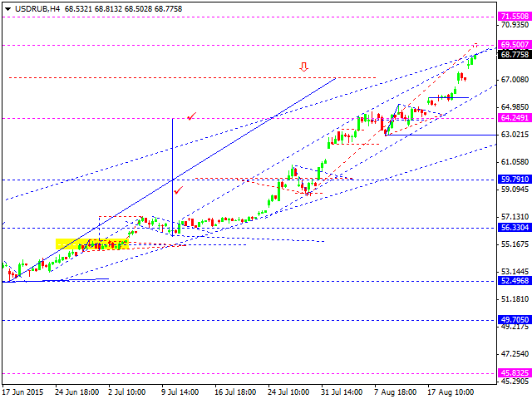Click the current price tag 68.7758

pos(515,55)
